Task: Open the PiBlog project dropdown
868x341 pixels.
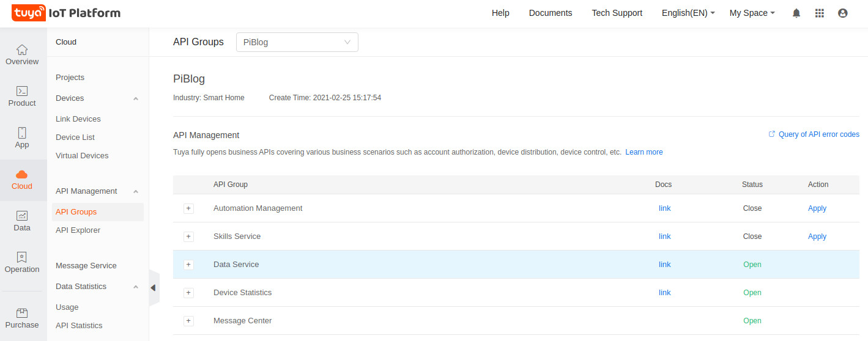Action: coord(297,42)
